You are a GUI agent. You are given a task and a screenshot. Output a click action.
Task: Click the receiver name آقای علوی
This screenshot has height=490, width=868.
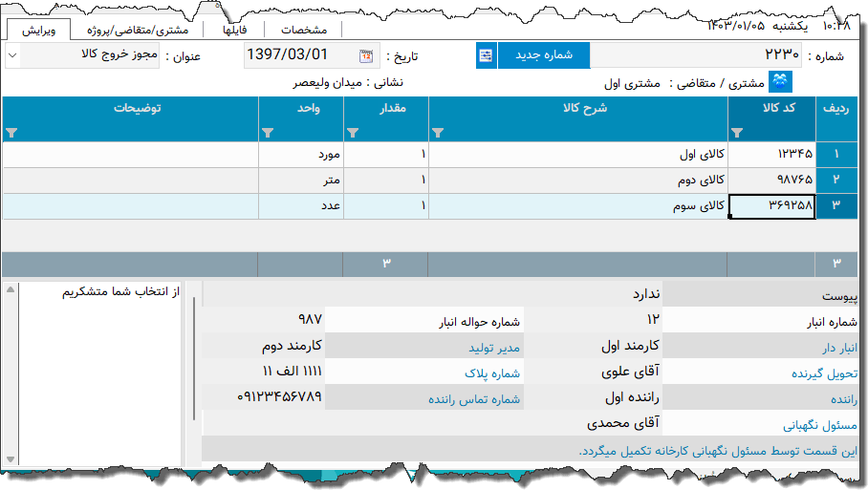[x=630, y=372]
